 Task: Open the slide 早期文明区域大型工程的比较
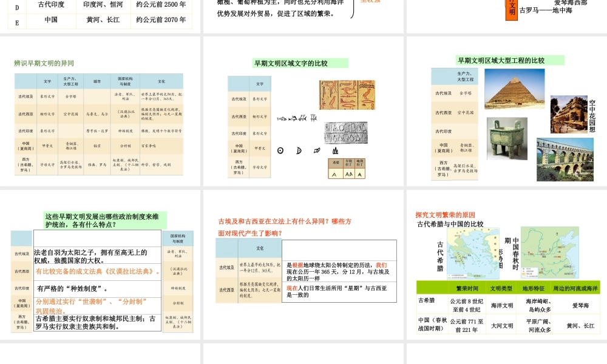click(507, 111)
